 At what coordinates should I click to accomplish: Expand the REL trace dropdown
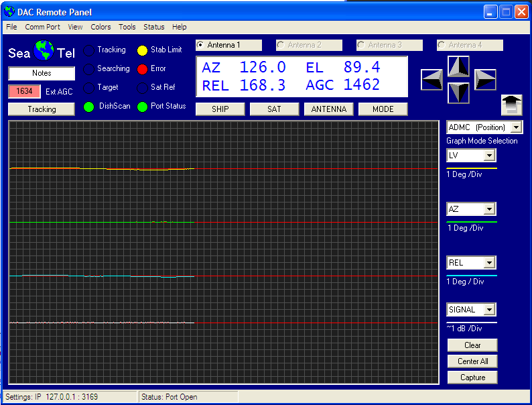coord(489,263)
